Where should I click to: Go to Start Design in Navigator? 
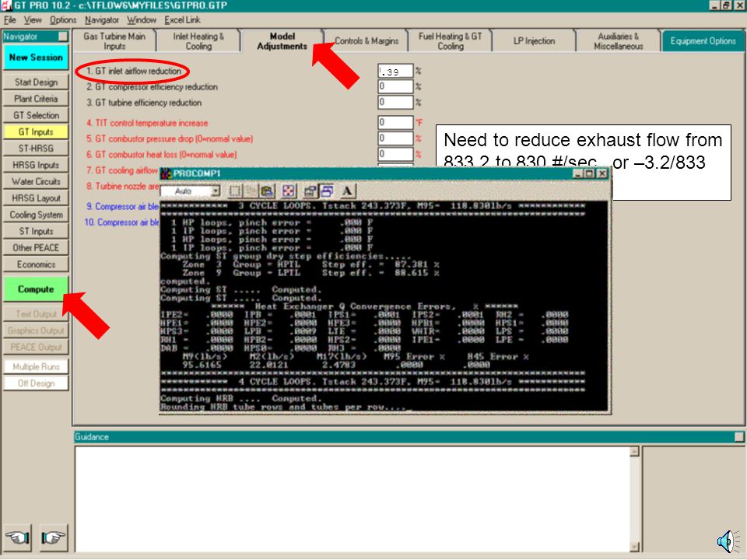[x=36, y=82]
